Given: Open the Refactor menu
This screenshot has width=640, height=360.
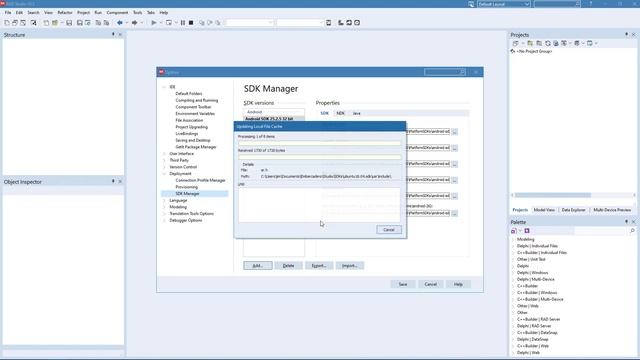Looking at the screenshot, I should coord(64,13).
